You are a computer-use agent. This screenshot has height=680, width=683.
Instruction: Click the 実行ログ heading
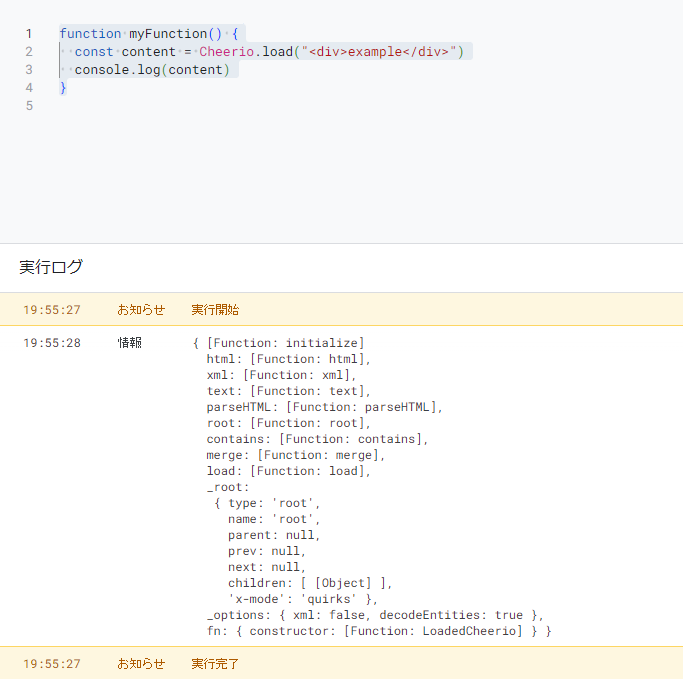click(51, 267)
